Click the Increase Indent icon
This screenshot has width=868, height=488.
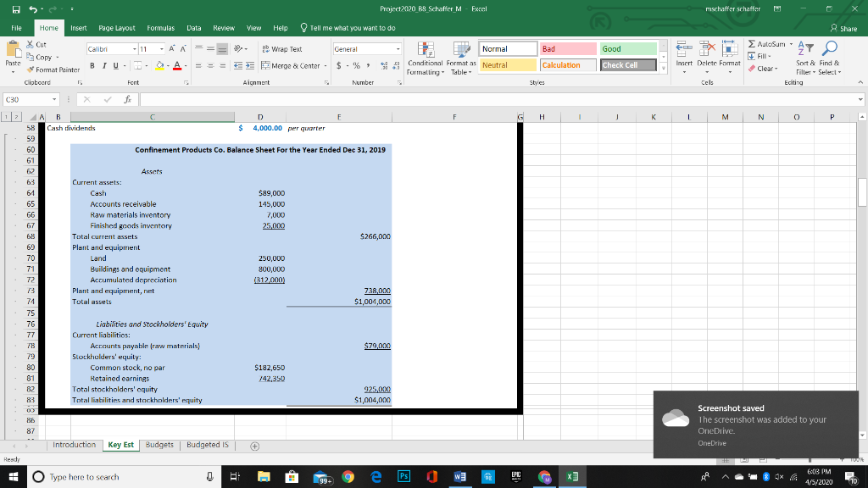[250, 66]
